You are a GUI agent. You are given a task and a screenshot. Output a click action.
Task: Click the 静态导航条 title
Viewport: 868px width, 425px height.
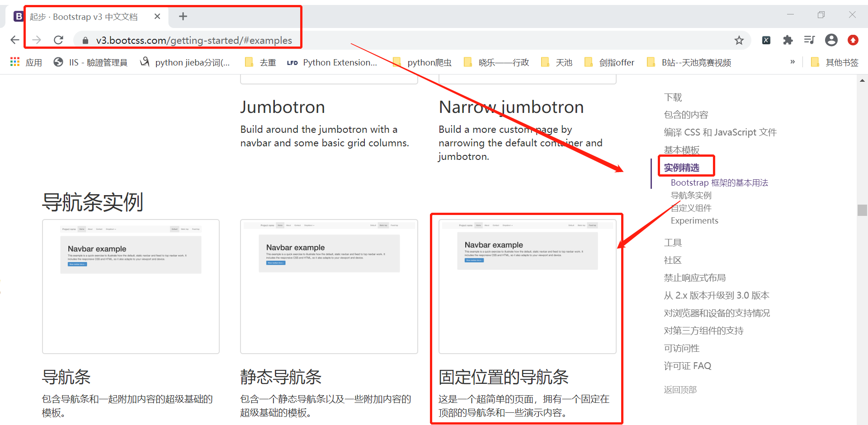[281, 377]
